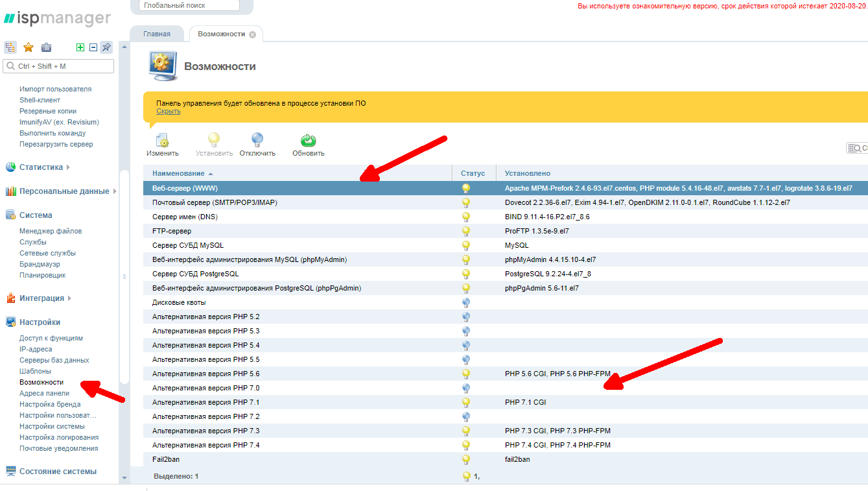This screenshot has width=868, height=491.
Task: Open the favorites star menu
Action: 29,47
